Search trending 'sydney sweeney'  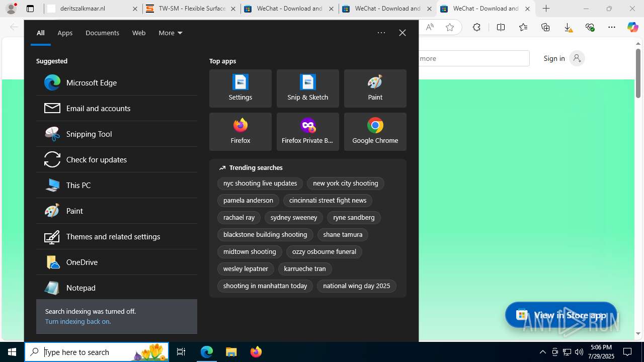click(x=294, y=218)
